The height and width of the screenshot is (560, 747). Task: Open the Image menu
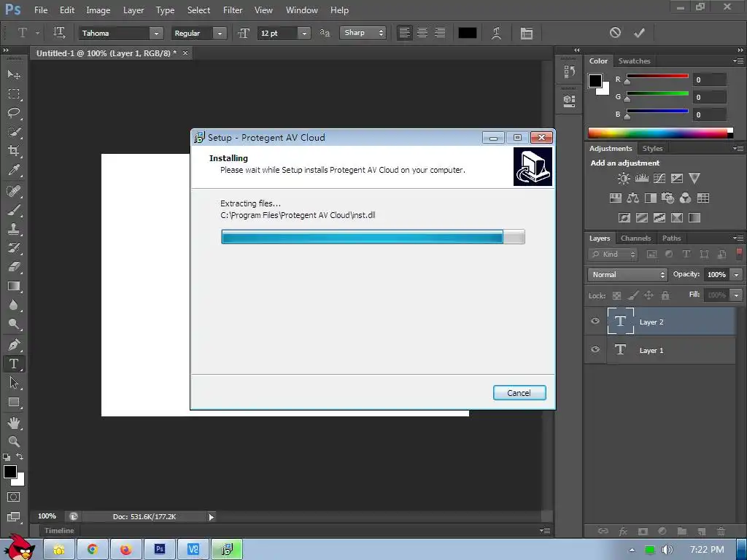pyautogui.click(x=98, y=10)
